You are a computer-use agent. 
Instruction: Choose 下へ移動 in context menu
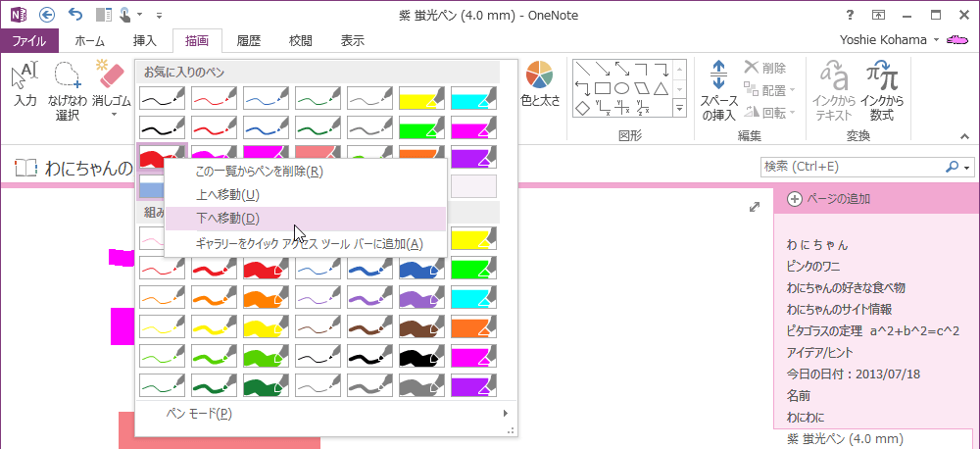pyautogui.click(x=306, y=219)
